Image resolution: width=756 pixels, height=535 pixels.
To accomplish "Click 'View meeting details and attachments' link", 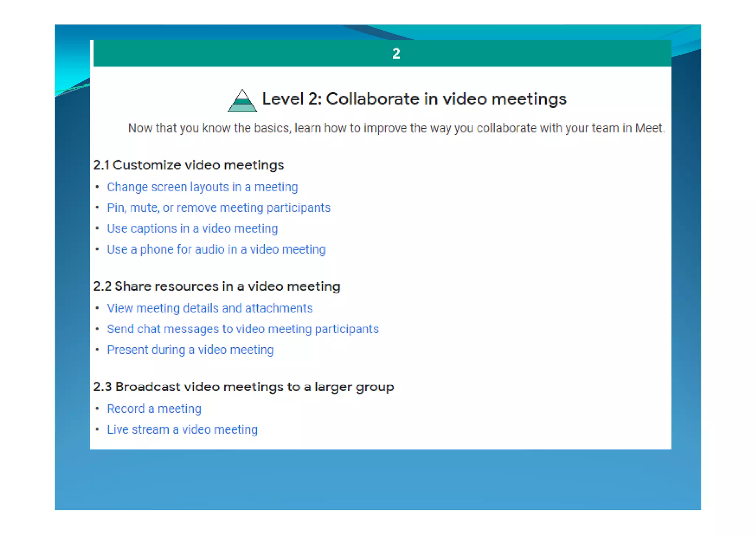I will 210,308.
